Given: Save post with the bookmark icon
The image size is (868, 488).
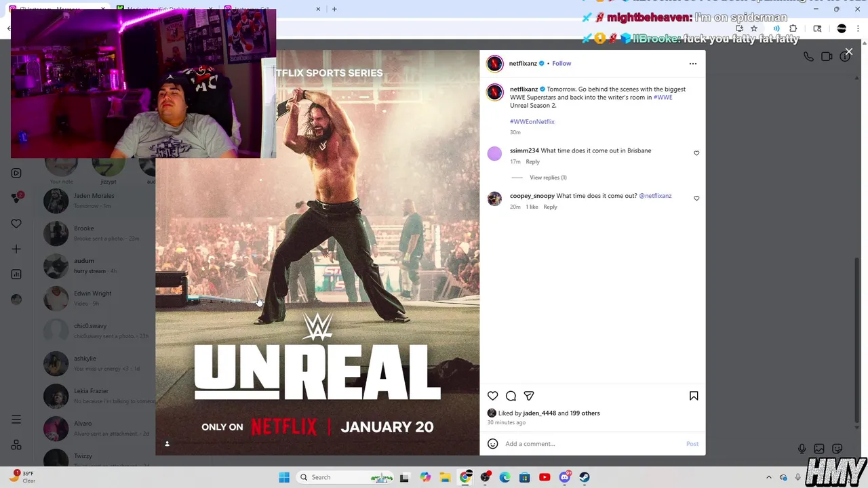Looking at the screenshot, I should [694, 396].
